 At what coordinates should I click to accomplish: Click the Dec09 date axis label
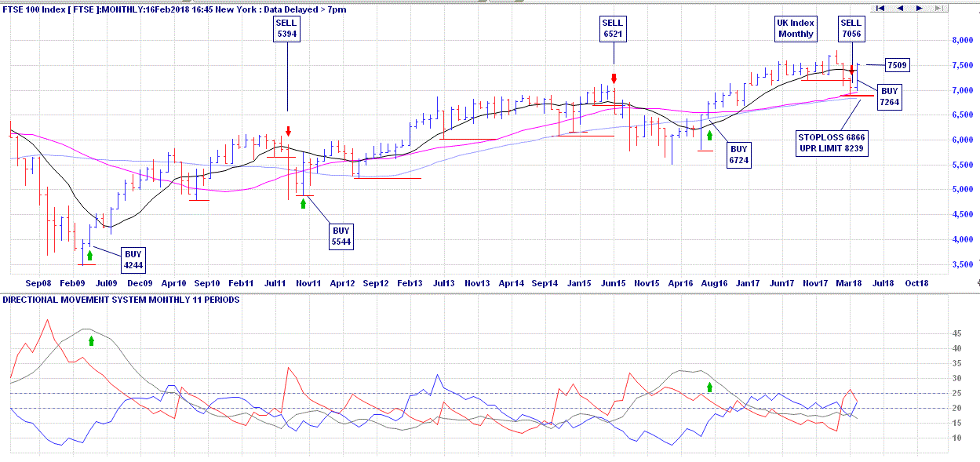[140, 283]
